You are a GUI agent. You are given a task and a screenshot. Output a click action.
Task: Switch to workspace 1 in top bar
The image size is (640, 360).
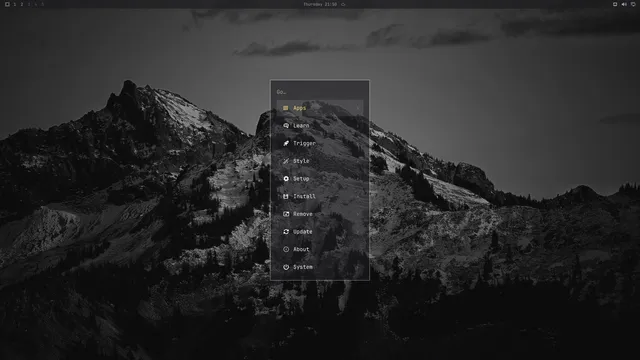15,4
